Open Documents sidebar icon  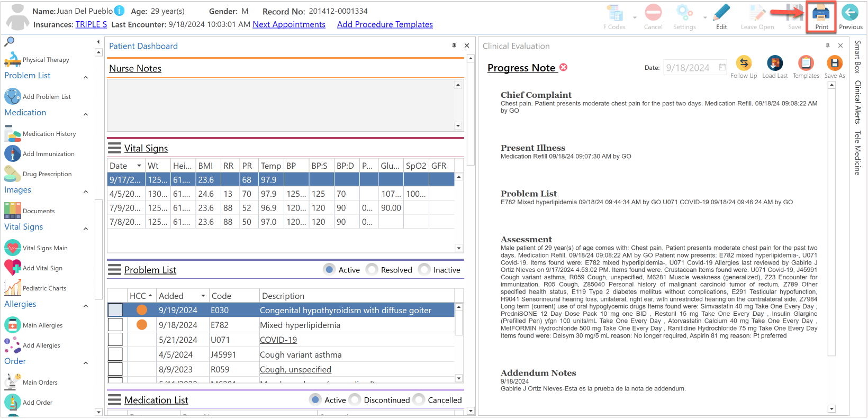click(x=13, y=211)
